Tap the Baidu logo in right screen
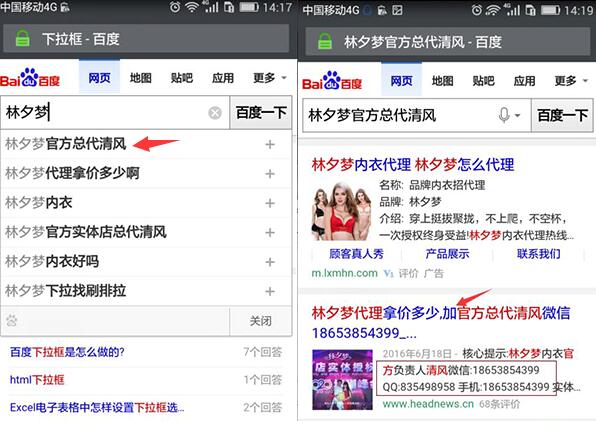The height and width of the screenshot is (421, 596). point(332,81)
